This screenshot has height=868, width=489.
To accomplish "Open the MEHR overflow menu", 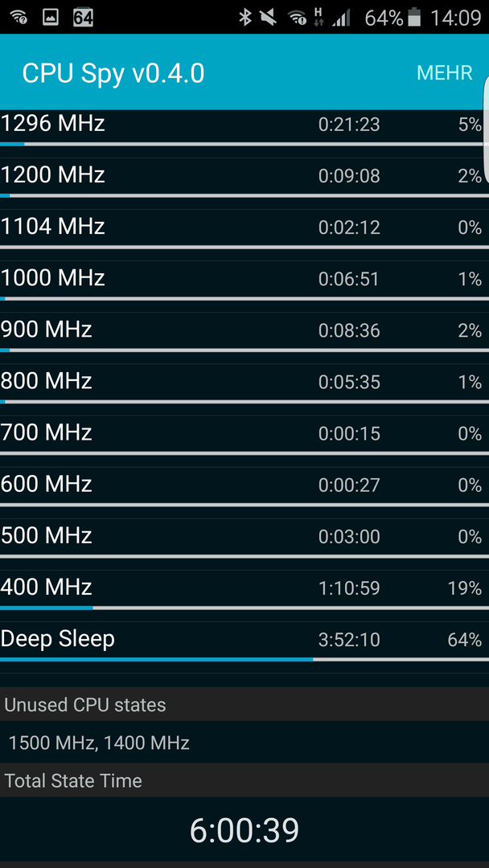I will tap(444, 72).
